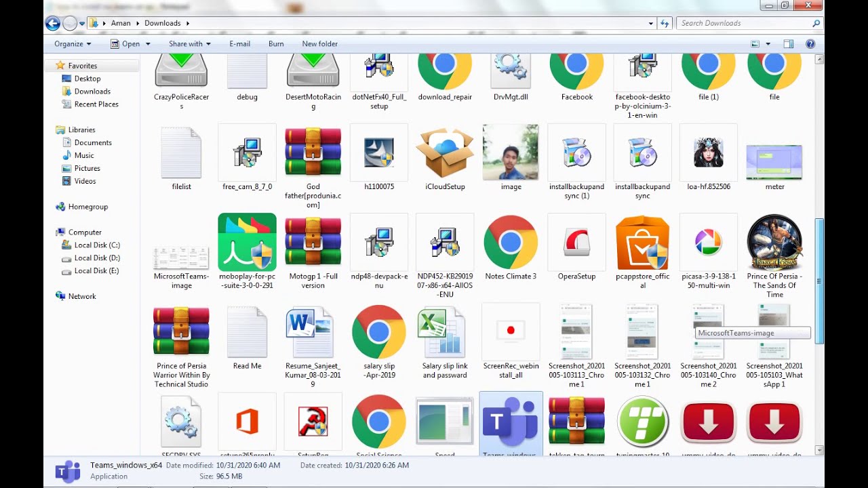The width and height of the screenshot is (868, 488).
Task: Select salary slip -Apr-2019 file
Action: (x=379, y=331)
